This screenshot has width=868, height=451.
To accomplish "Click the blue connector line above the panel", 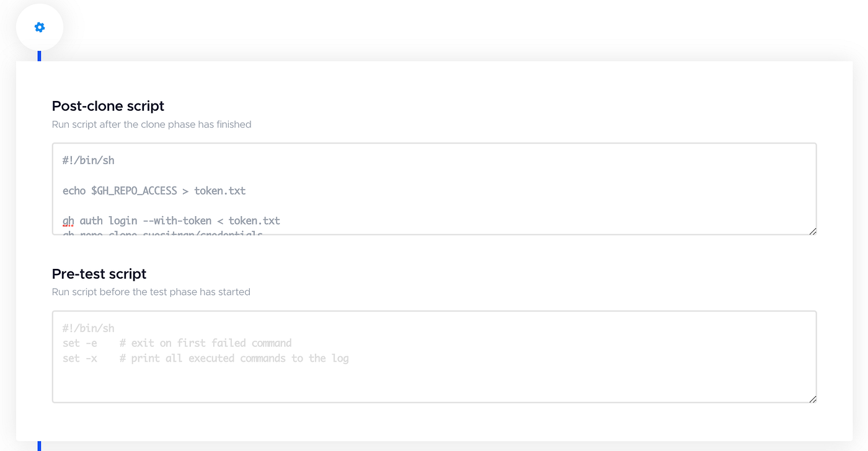I will pyautogui.click(x=39, y=55).
